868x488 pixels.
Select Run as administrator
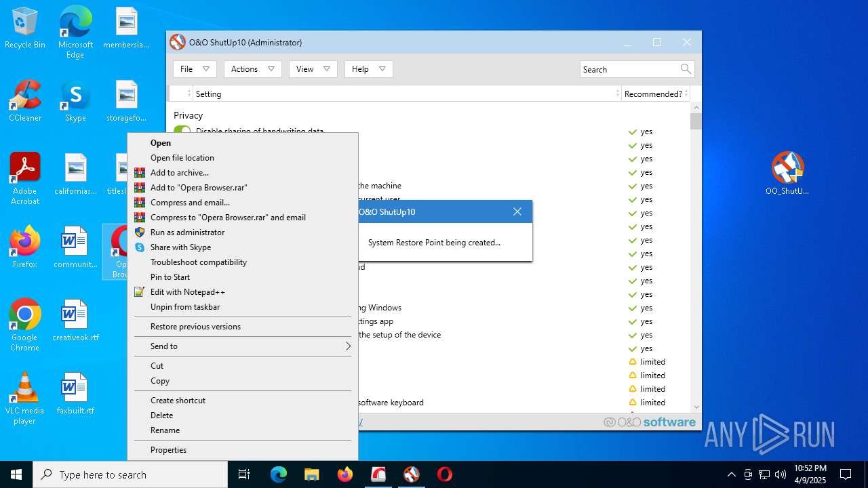coord(243,232)
